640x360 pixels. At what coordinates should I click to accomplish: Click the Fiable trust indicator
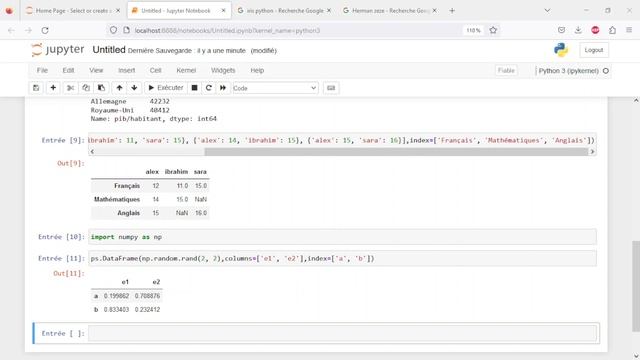click(x=506, y=71)
